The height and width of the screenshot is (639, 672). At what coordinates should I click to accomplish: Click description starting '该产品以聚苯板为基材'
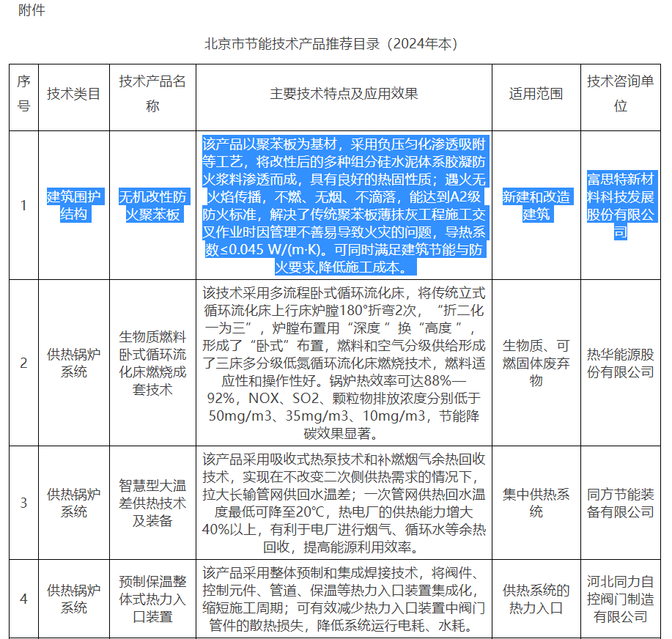(x=344, y=205)
